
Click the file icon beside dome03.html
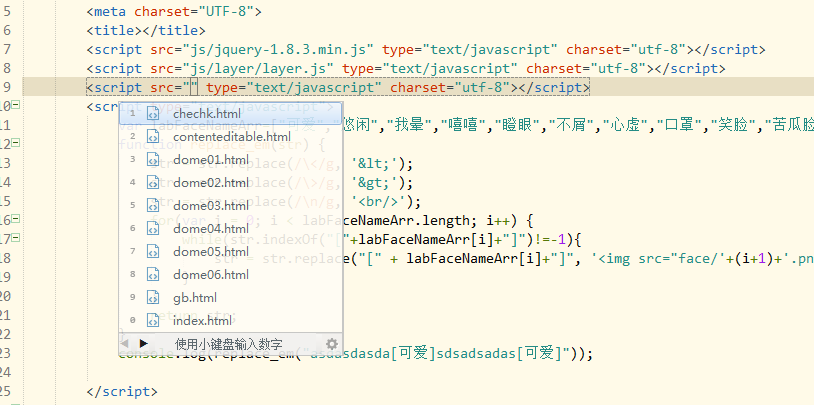[x=153, y=206]
